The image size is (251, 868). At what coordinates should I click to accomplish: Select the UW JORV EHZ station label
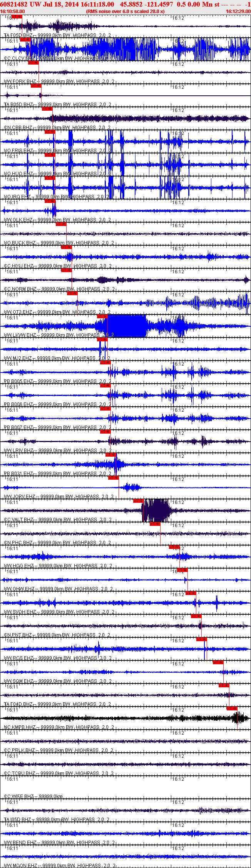20,497
